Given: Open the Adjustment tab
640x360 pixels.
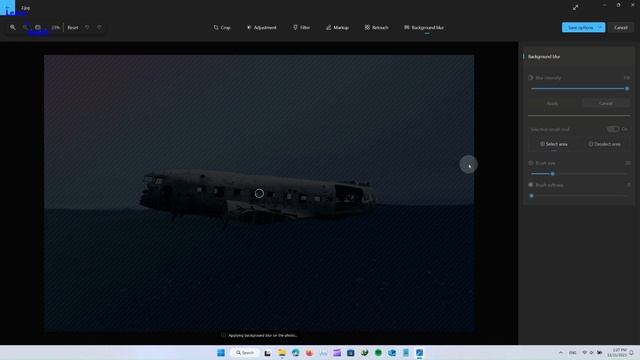Looking at the screenshot, I should tap(262, 27).
